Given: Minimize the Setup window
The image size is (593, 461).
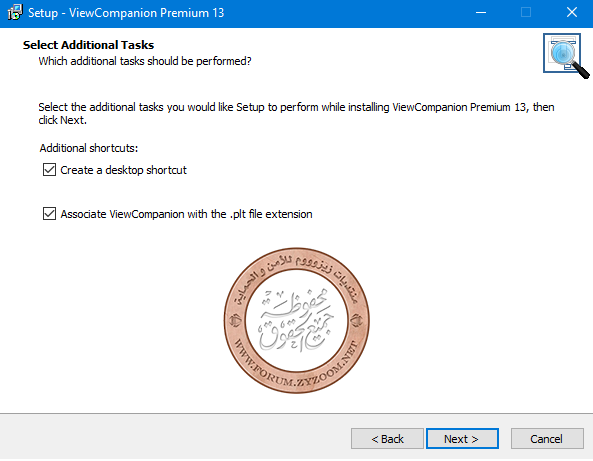Looking at the screenshot, I should 481,12.
